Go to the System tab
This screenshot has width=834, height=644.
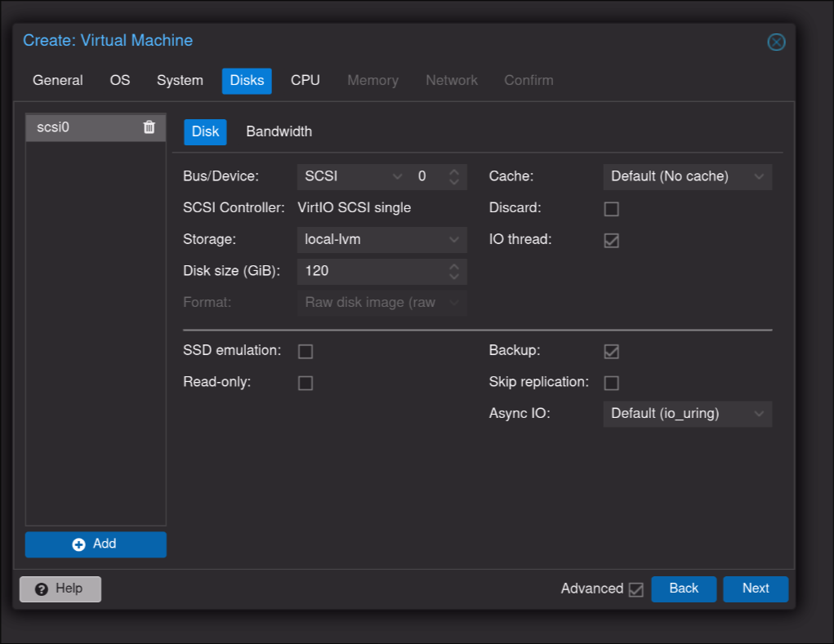pyautogui.click(x=180, y=81)
